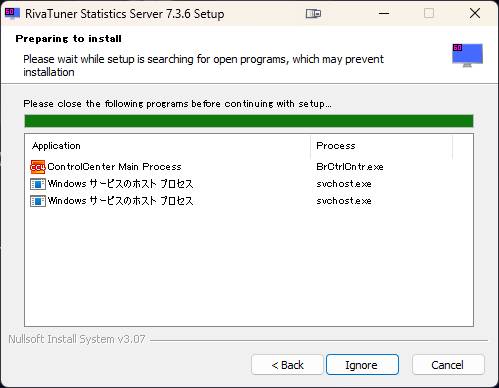Click the RivaTuner icon in the title bar
The width and height of the screenshot is (499, 388).
pos(12,14)
